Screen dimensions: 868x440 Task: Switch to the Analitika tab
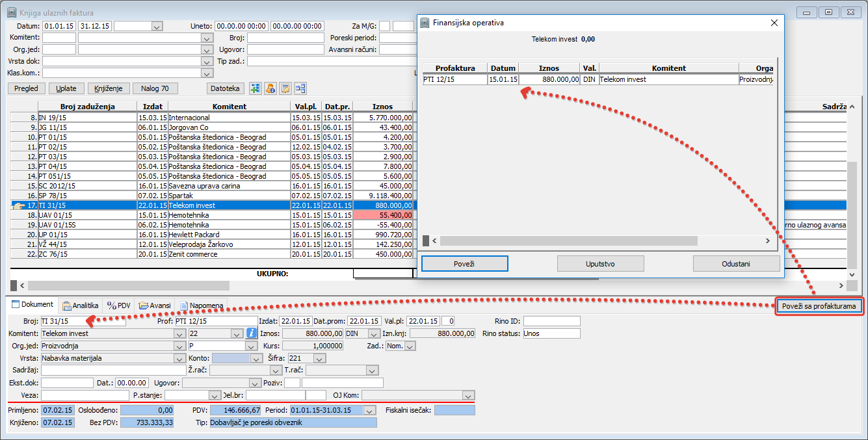click(x=80, y=305)
